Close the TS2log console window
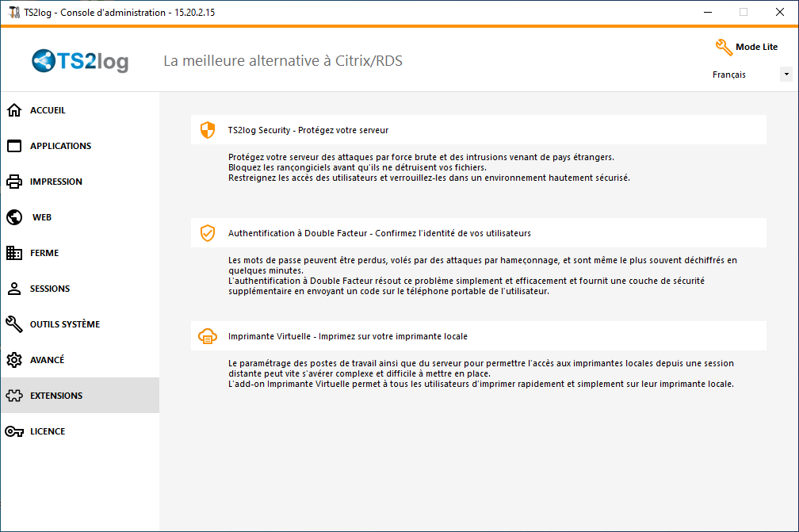 (780, 12)
